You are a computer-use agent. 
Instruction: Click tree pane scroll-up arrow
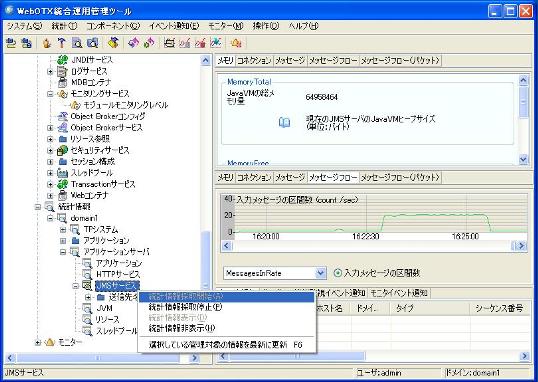click(x=205, y=60)
